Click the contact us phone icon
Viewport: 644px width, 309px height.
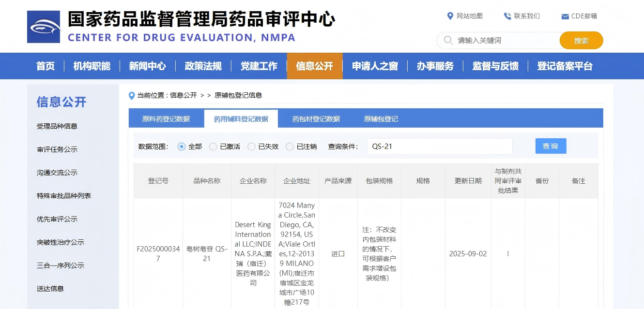click(x=507, y=16)
